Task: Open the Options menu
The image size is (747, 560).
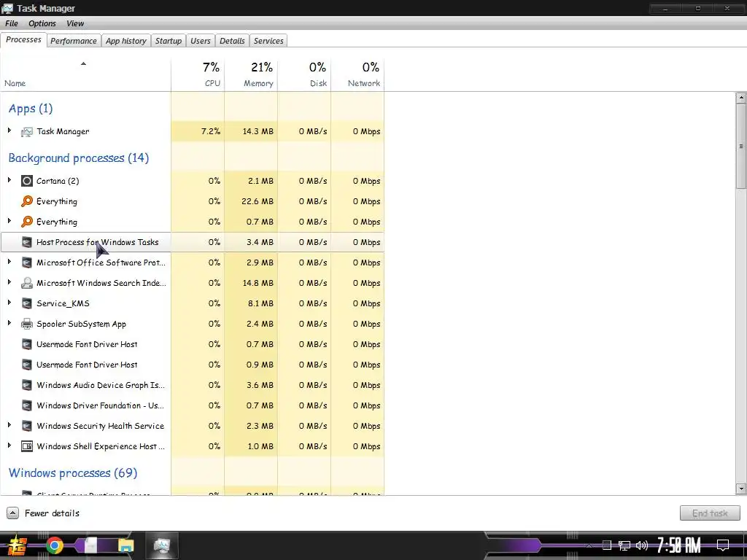Action: (x=42, y=23)
